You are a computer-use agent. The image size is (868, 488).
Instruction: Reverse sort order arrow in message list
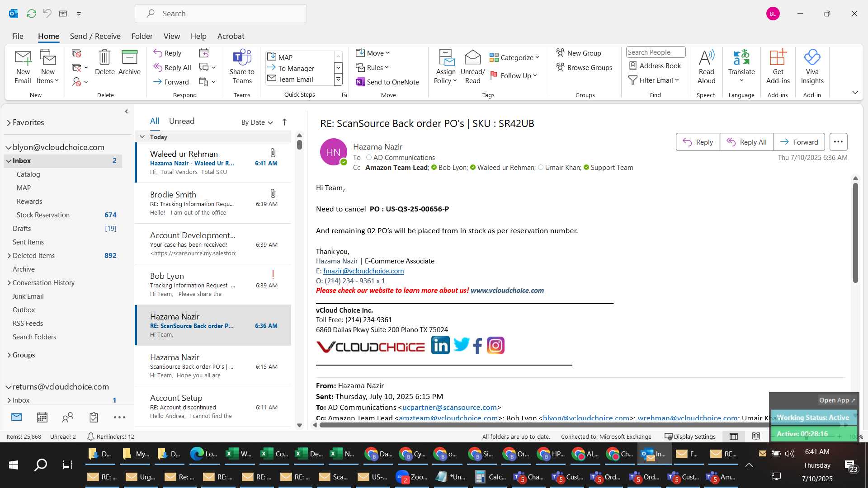click(x=284, y=122)
